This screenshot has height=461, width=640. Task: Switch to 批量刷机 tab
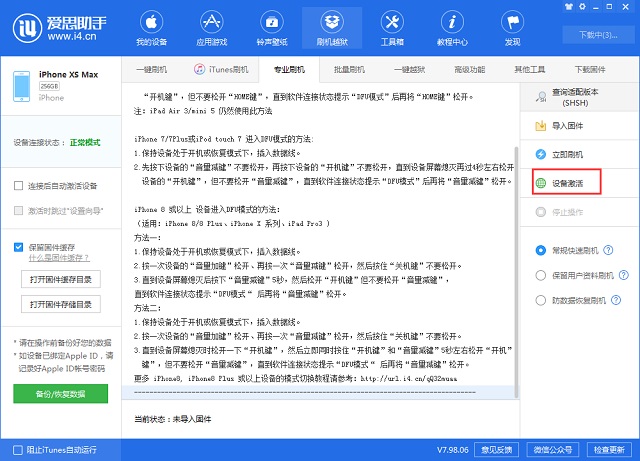click(349, 69)
